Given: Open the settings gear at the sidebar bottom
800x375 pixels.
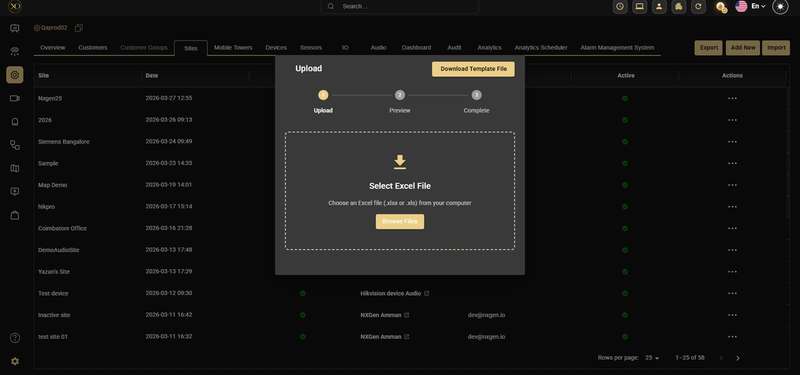Looking at the screenshot, I should [x=15, y=361].
